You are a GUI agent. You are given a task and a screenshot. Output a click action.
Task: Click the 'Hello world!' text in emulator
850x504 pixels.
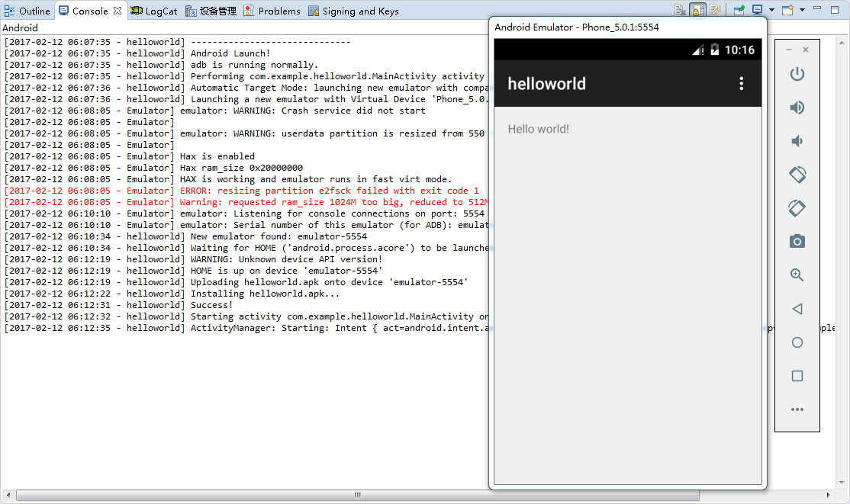pos(538,129)
